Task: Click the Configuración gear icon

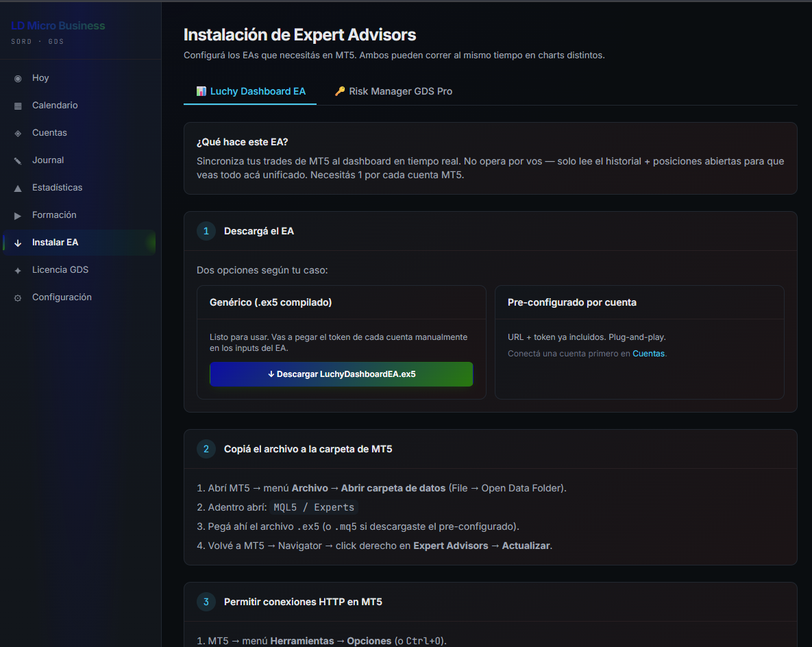Action: (x=18, y=298)
